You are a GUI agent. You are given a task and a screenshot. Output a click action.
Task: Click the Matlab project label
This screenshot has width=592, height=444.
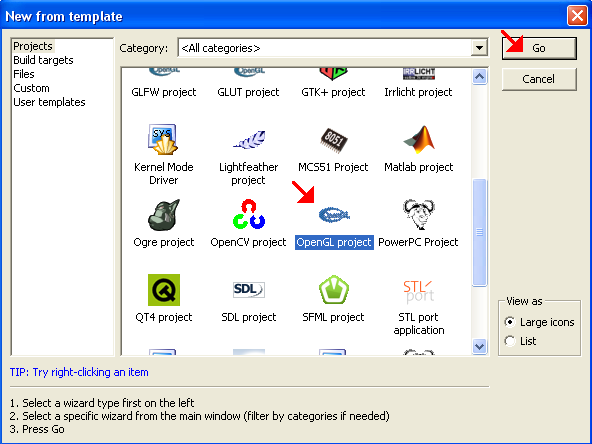pyautogui.click(x=419, y=167)
